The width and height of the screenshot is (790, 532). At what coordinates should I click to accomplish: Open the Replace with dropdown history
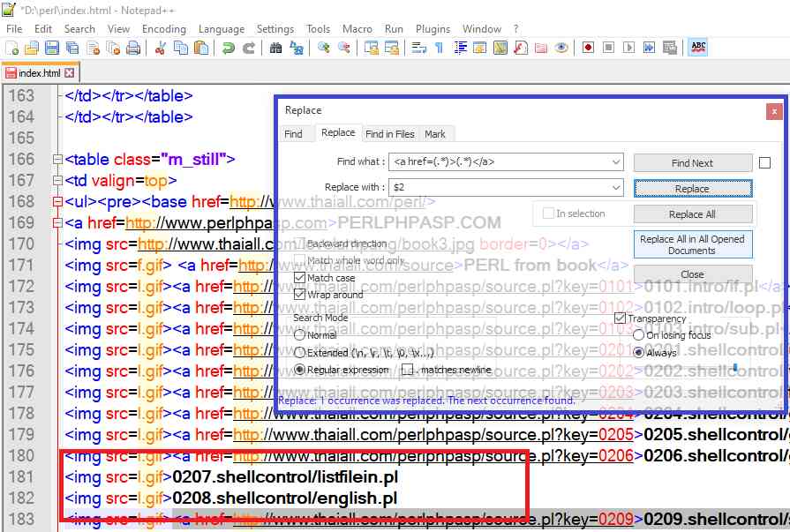(x=616, y=187)
